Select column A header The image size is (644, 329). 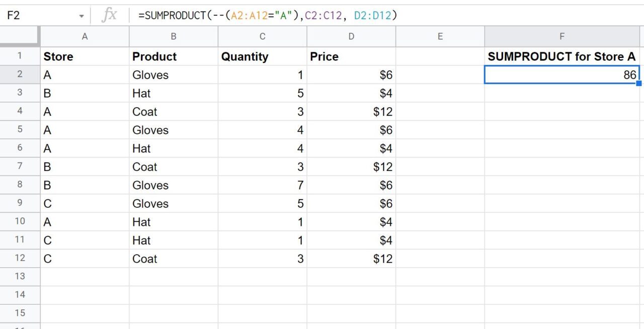click(85, 36)
